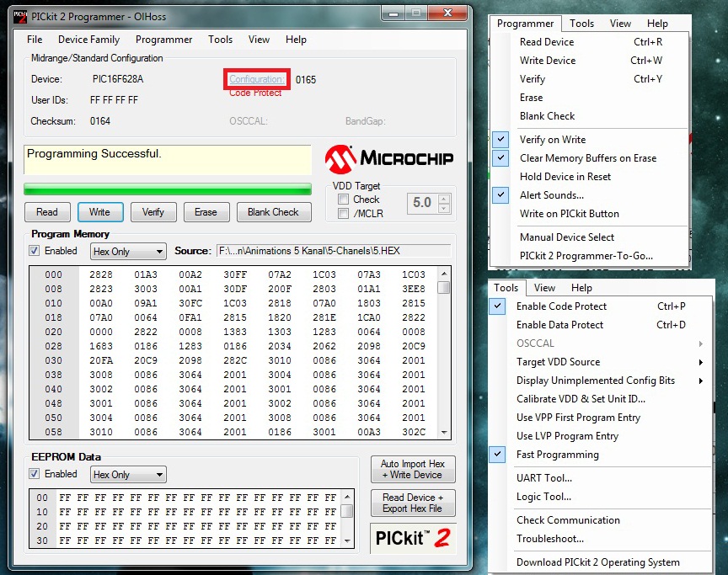Open the Device Family menu
Screen dimensions: 728x575
[88, 40]
